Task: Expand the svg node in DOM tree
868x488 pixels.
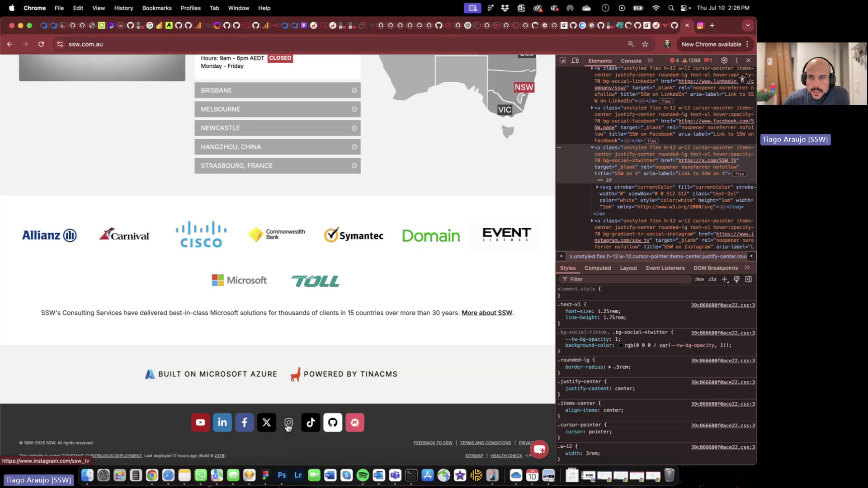Action: coord(597,187)
